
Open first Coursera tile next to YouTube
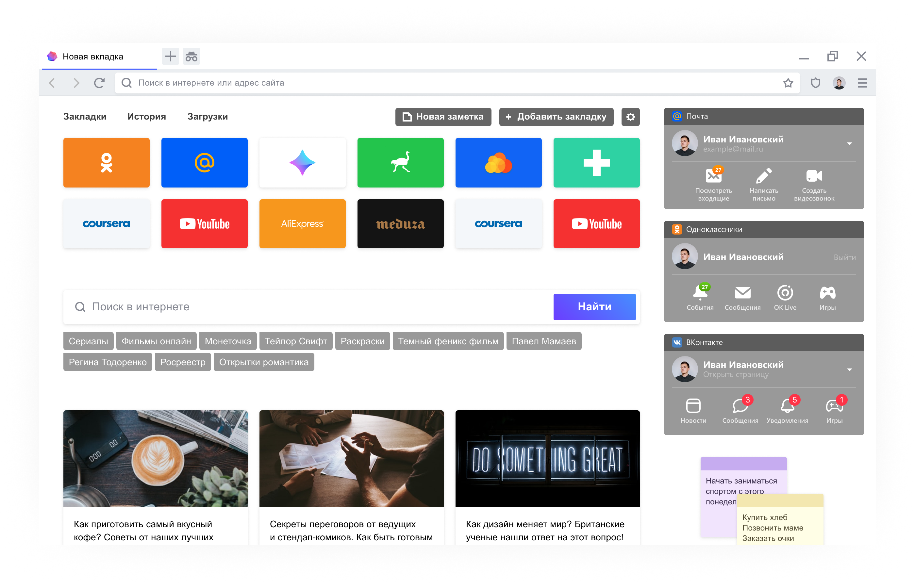coord(106,224)
